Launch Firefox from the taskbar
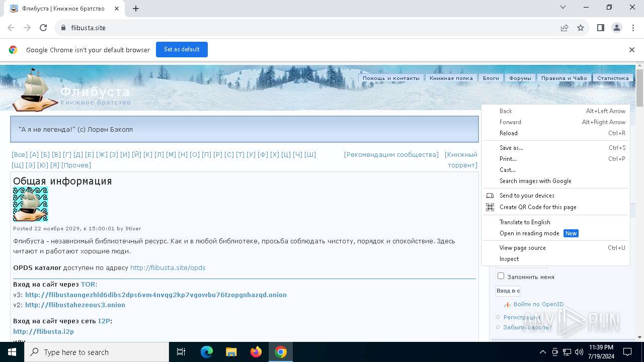644x362 pixels. coord(256,352)
